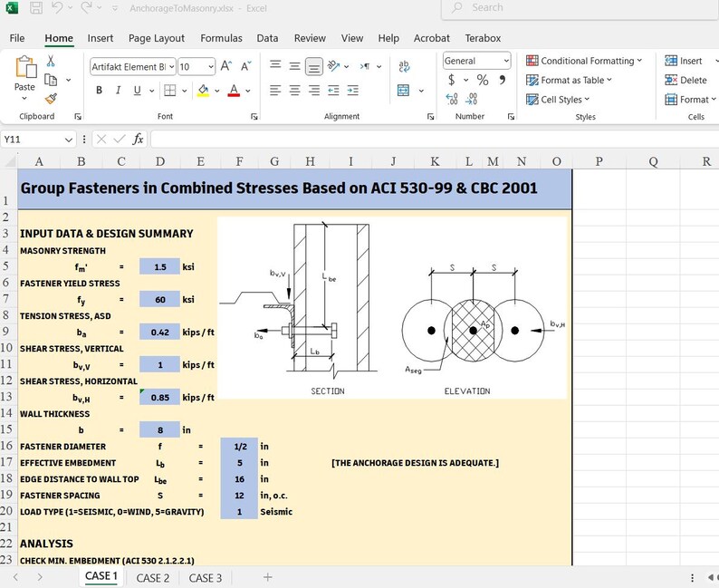Increase decimal places icon
This screenshot has height=588, width=719.
452,99
